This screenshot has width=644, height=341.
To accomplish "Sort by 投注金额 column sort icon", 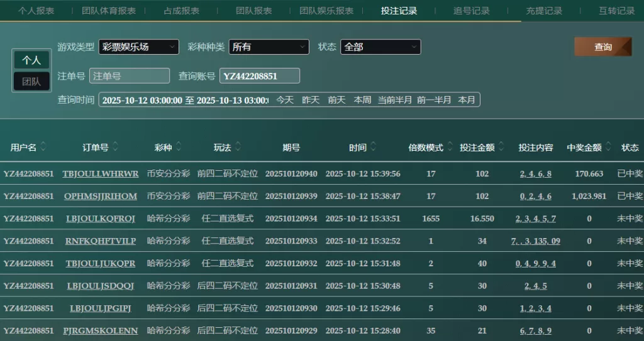I will (501, 147).
